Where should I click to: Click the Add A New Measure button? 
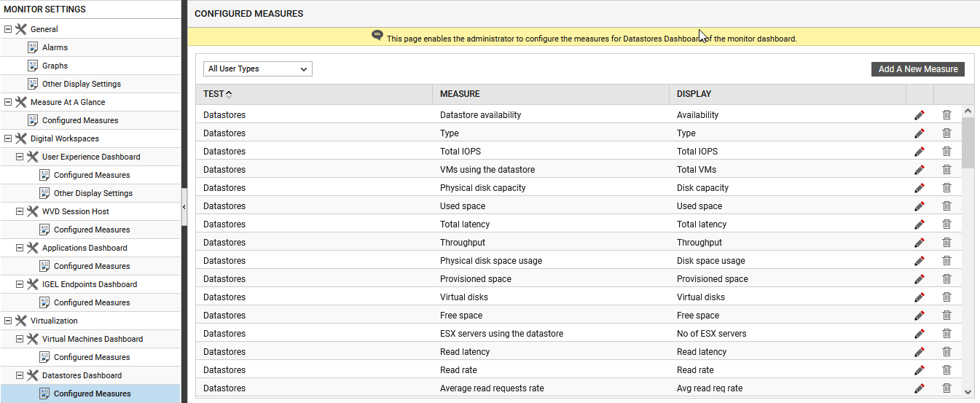(918, 69)
